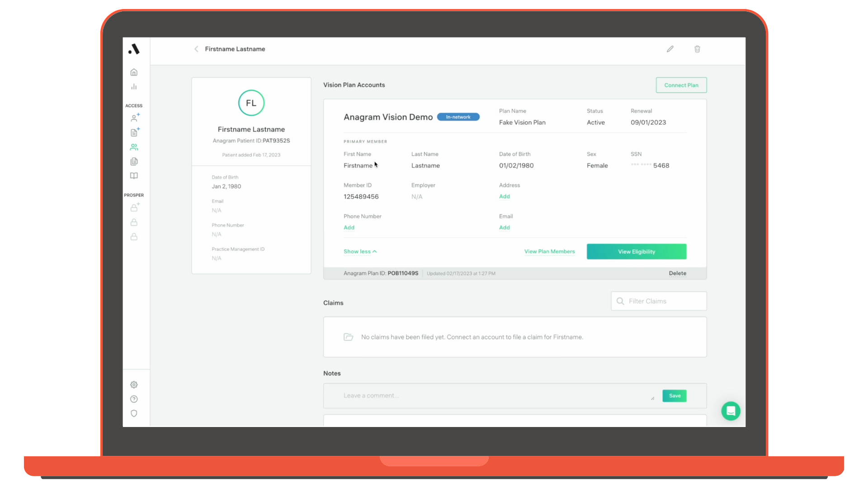
Task: Open the settings gear icon
Action: tap(134, 385)
